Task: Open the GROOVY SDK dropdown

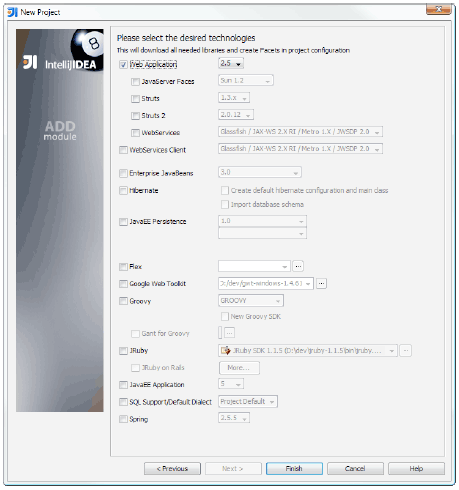Action: (251, 301)
